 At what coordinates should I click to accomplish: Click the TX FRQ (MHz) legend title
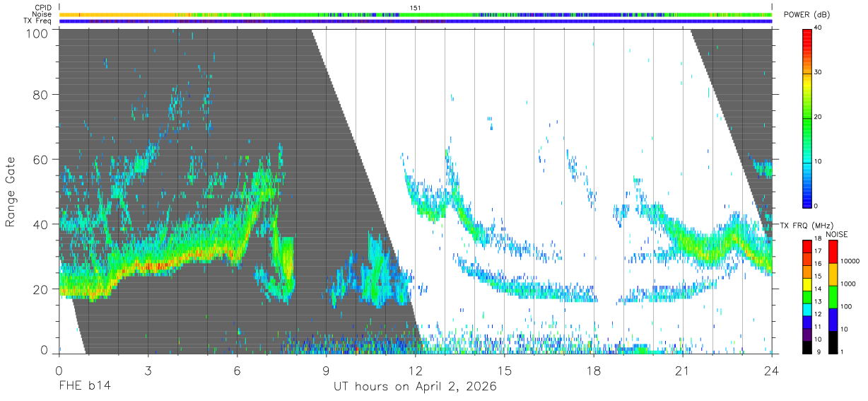pyautogui.click(x=808, y=226)
